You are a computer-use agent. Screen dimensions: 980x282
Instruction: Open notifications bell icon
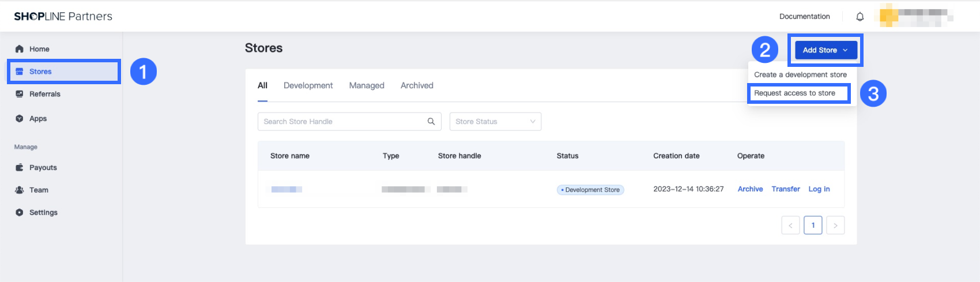[860, 17]
